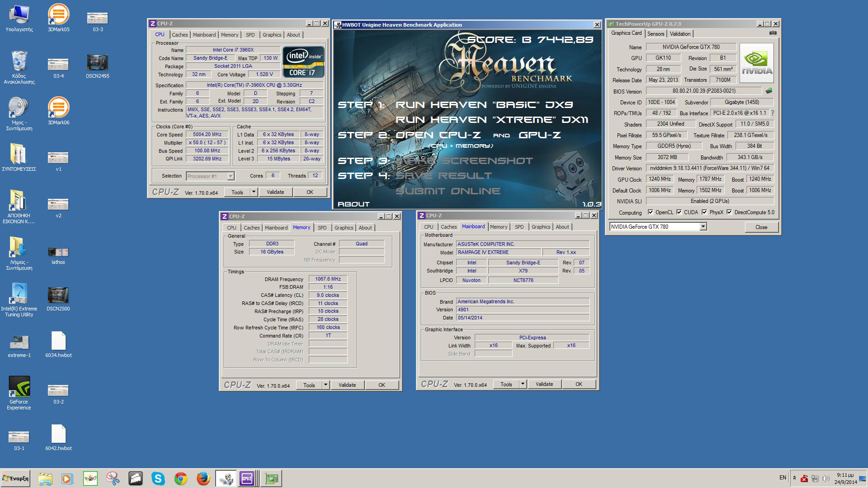Click the GPU-Z BIOS save chip icon
Screen dimensions: 868x488
[769, 91]
